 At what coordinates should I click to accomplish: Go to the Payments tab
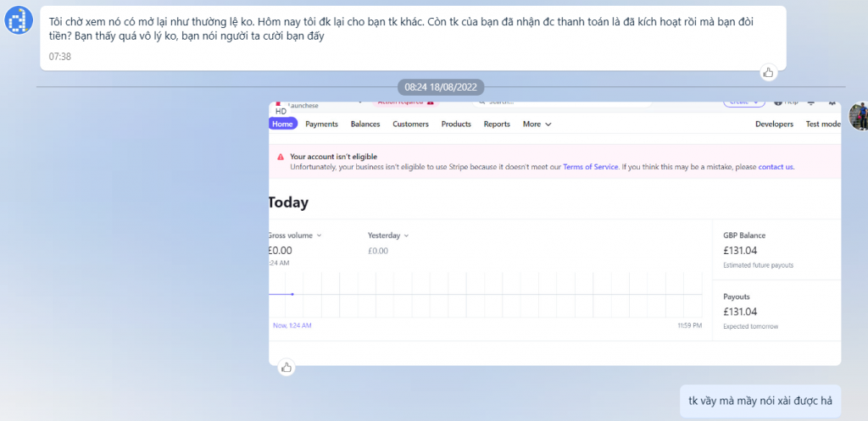pyautogui.click(x=321, y=124)
